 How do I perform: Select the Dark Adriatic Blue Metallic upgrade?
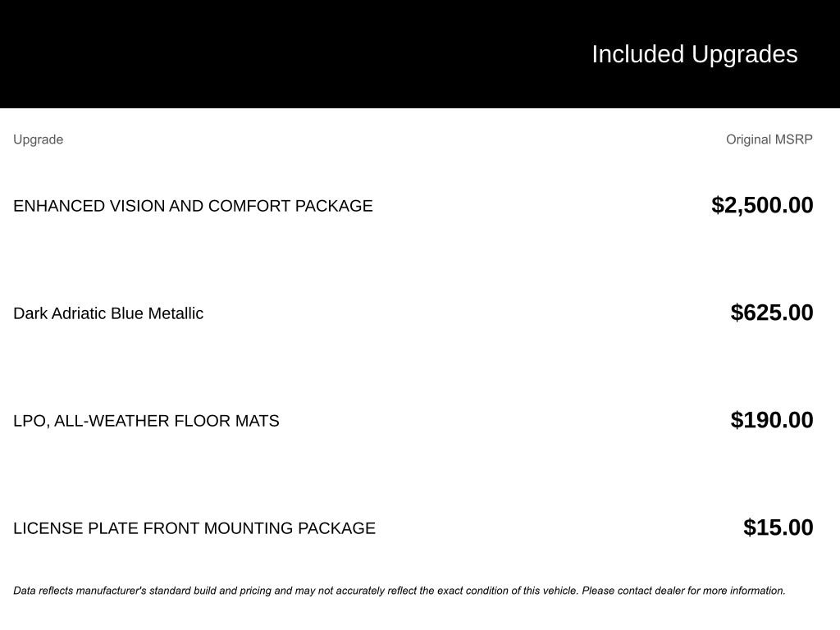[x=108, y=313]
